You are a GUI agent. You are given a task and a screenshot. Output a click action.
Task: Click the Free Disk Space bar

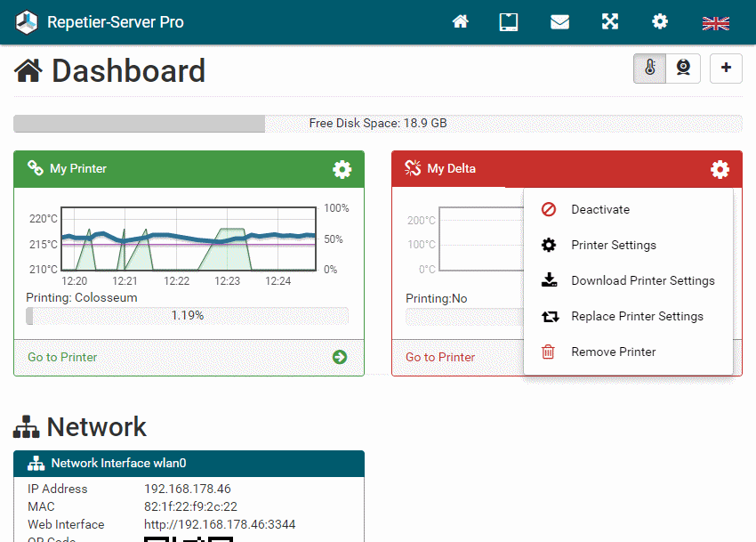pos(378,124)
